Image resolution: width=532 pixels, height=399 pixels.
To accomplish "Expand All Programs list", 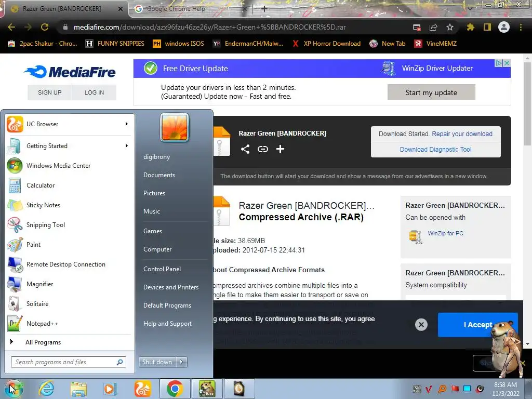I will (43, 342).
